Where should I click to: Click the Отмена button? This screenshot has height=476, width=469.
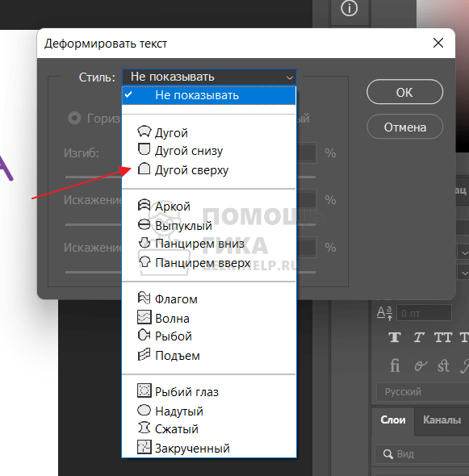click(x=404, y=127)
